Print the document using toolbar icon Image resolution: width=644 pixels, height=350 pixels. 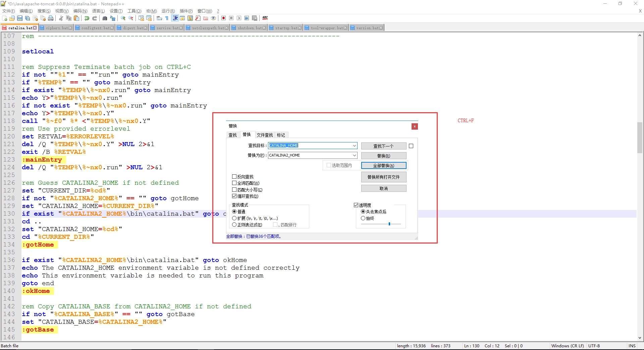[51, 18]
